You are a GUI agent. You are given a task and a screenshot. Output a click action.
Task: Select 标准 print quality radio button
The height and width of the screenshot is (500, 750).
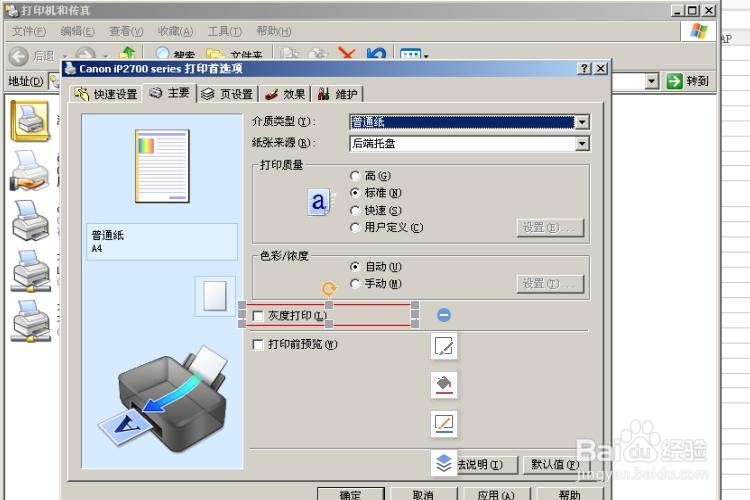pos(354,193)
